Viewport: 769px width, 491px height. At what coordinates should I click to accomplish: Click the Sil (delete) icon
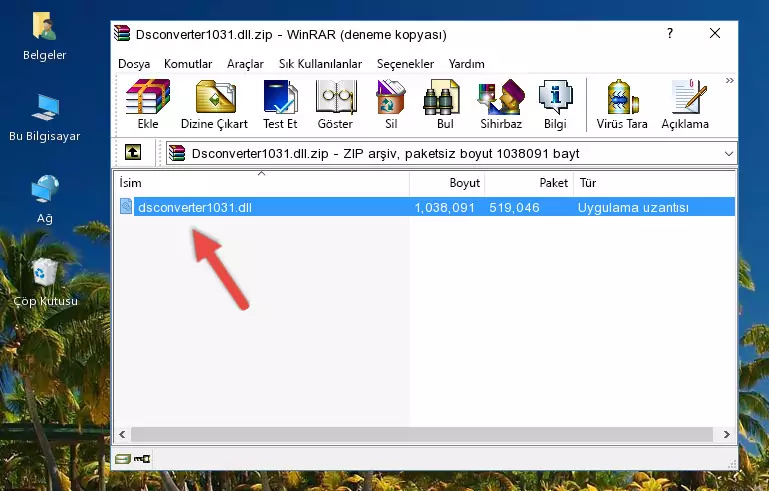[391, 104]
